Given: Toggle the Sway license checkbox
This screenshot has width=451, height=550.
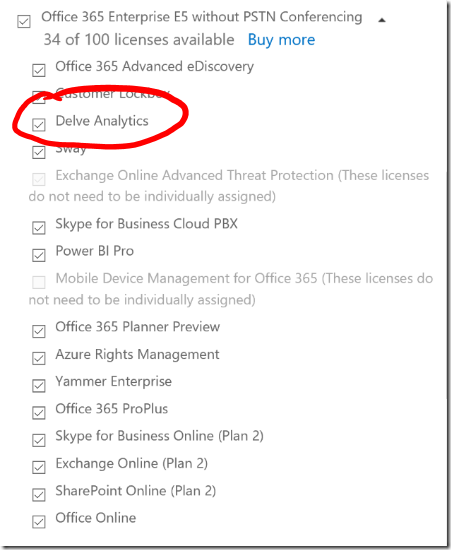Looking at the screenshot, I should pyautogui.click(x=39, y=152).
